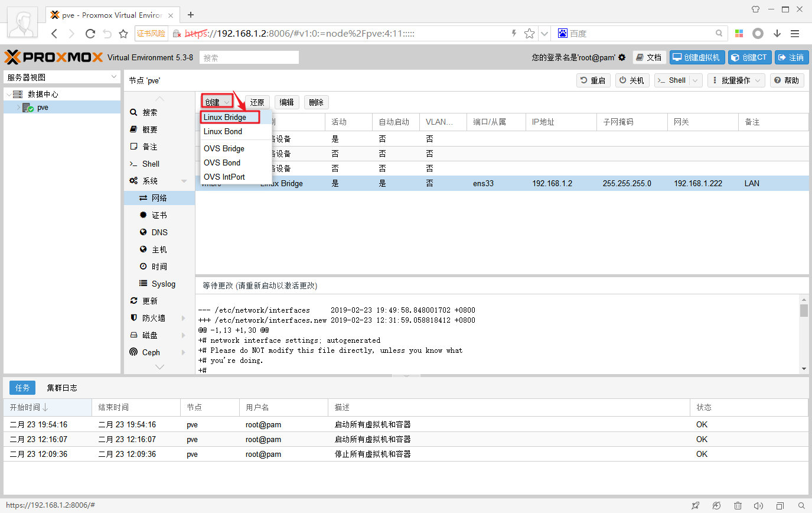Screen dimensions: 812x513
Task: Choose OVS IntPort from the create menu
Action: (x=234, y=177)
